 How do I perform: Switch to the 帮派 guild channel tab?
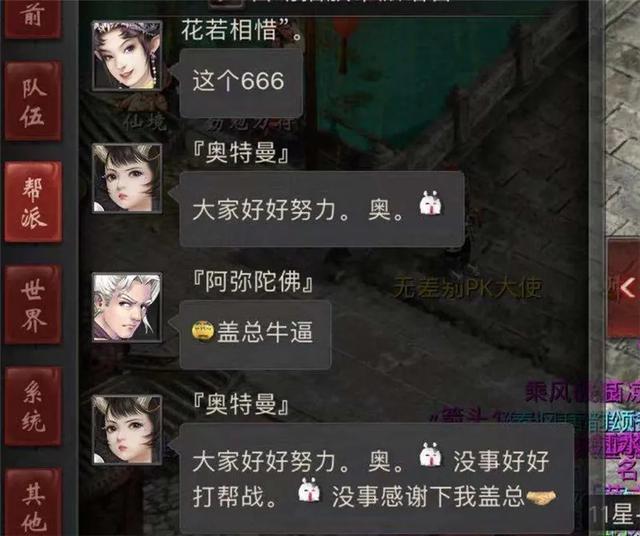(x=33, y=202)
